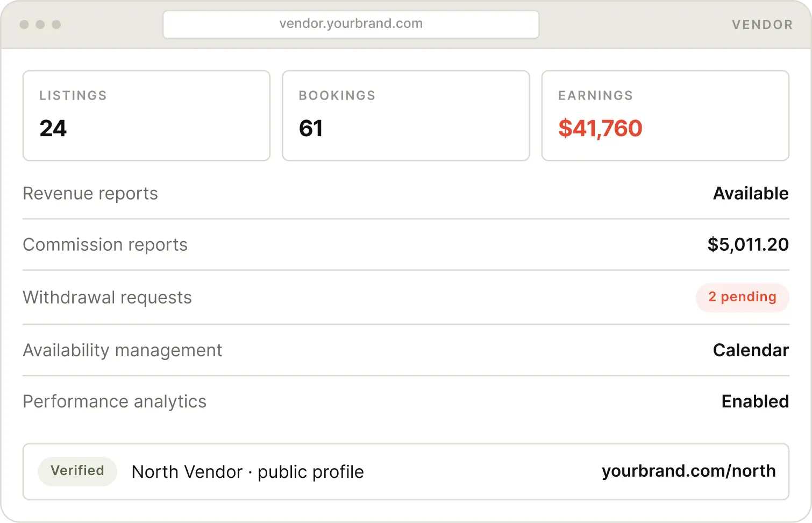The image size is (812, 523).
Task: Open the Bookings stat card
Action: pos(406,116)
